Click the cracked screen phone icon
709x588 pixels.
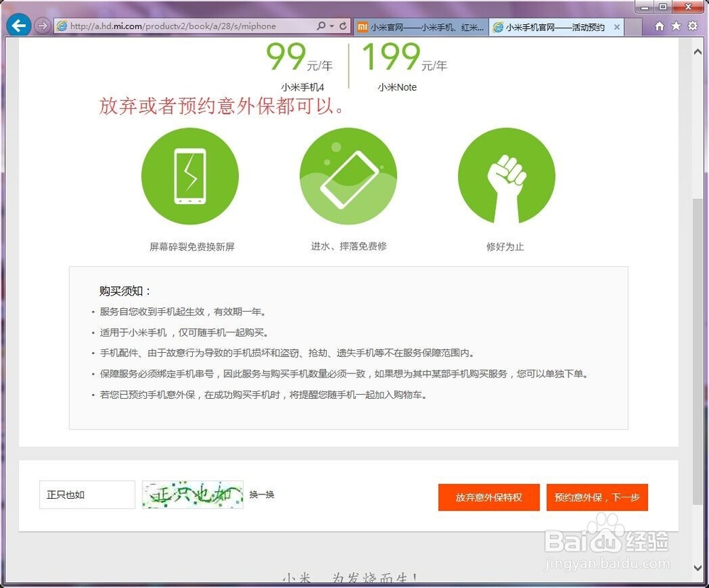(190, 176)
